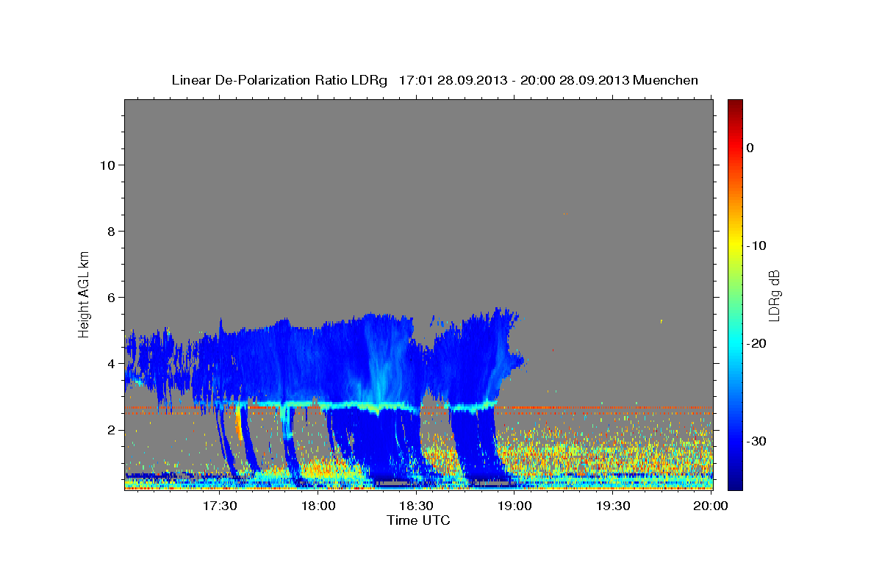Click the cyan -20 dB colorbar region

pyautogui.click(x=735, y=343)
